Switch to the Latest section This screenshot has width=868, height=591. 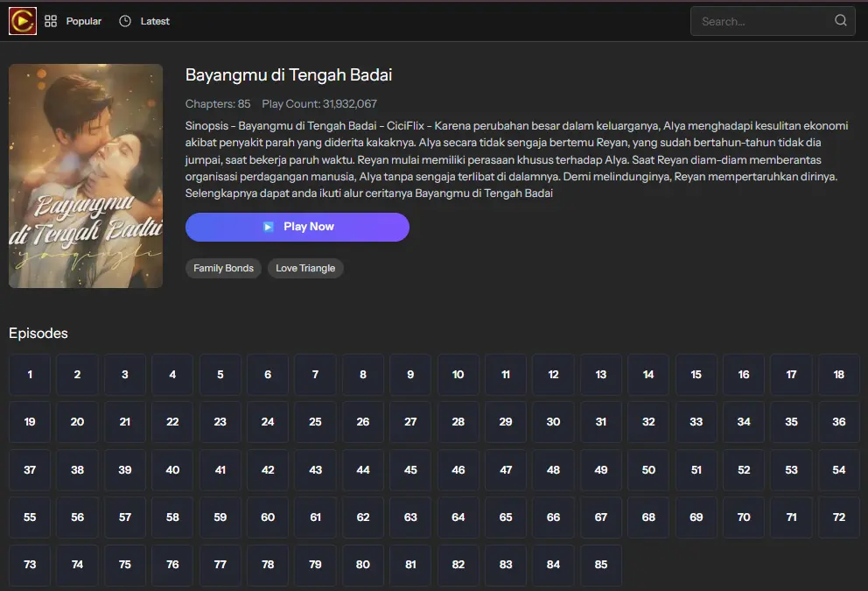(154, 20)
